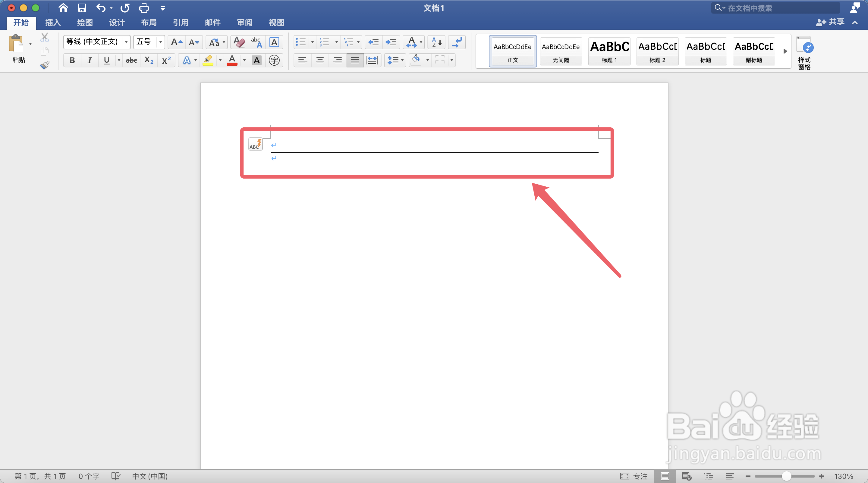The height and width of the screenshot is (483, 868).
Task: Save the document with floppy icon
Action: 82,8
